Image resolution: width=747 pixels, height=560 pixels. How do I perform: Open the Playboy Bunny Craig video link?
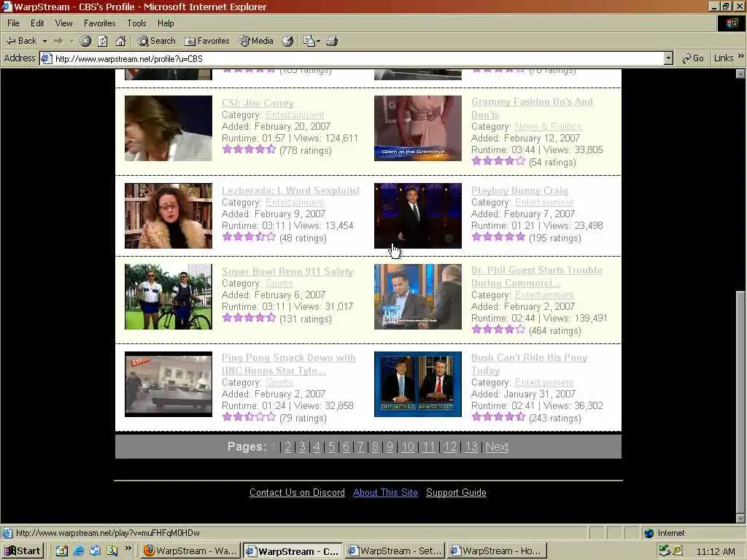tap(519, 190)
